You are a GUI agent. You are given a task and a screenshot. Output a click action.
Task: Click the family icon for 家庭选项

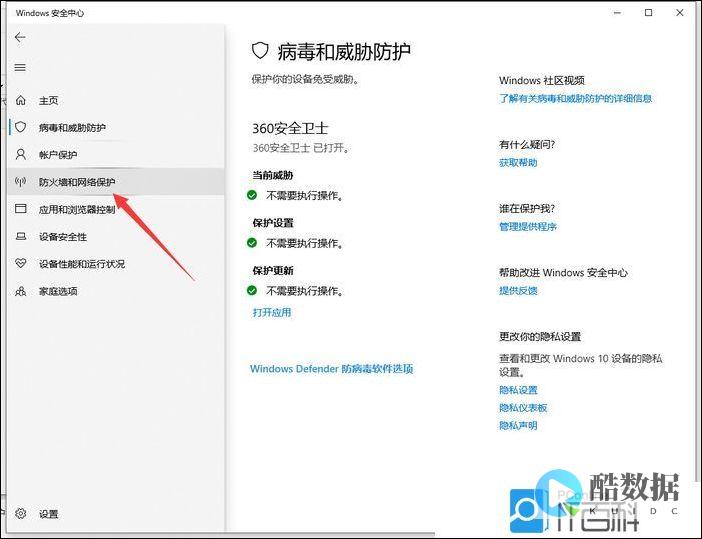pyautogui.click(x=21, y=291)
